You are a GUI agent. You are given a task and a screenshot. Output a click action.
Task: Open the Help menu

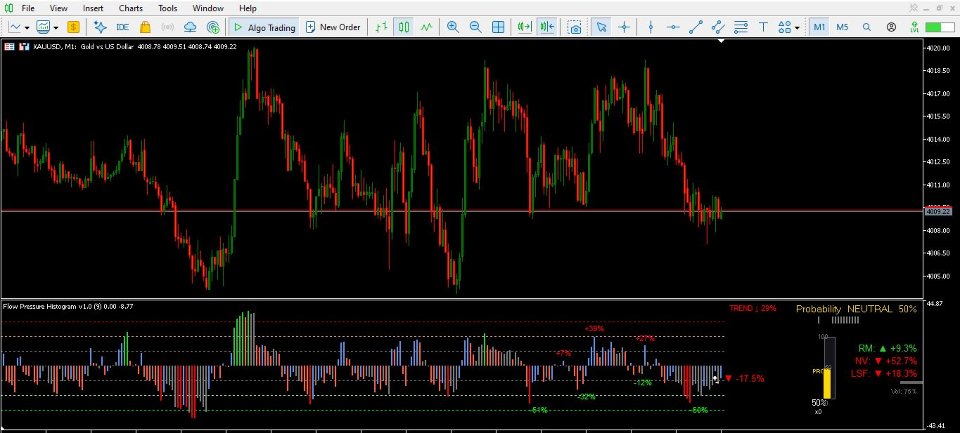point(248,9)
